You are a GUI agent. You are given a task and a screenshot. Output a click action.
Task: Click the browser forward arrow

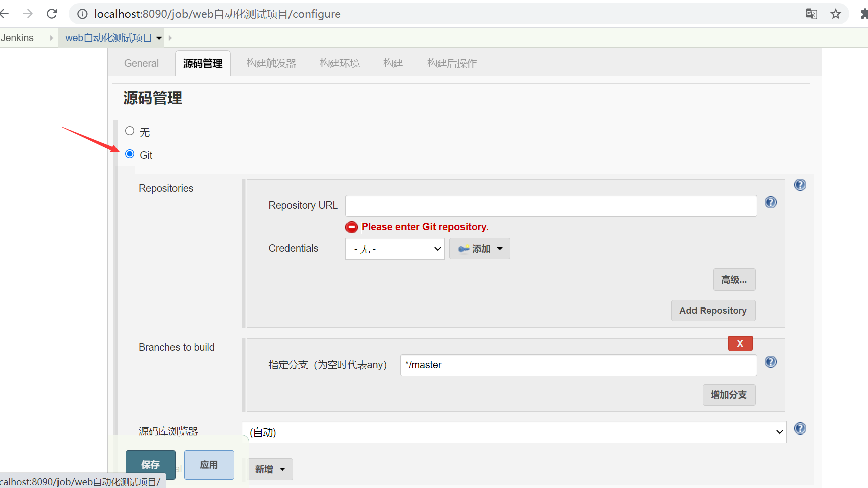[28, 14]
